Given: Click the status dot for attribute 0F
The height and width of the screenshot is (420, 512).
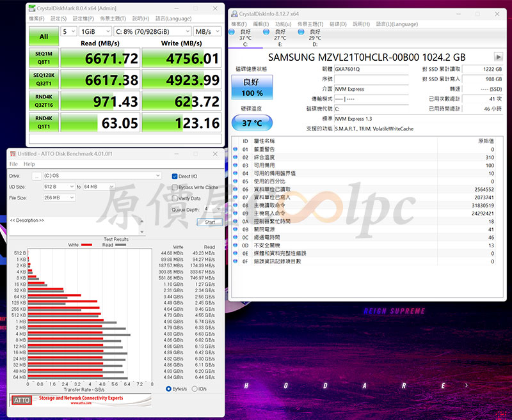Looking at the screenshot, I should 235,261.
